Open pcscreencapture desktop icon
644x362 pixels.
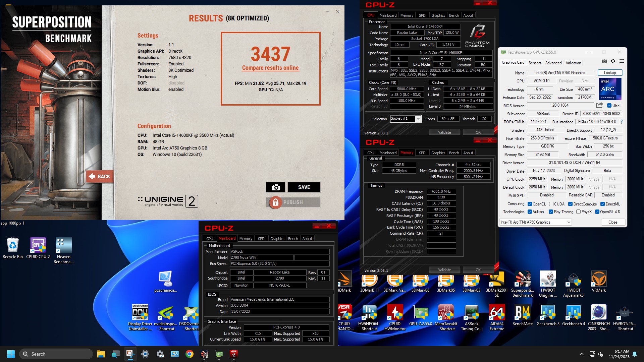click(166, 282)
